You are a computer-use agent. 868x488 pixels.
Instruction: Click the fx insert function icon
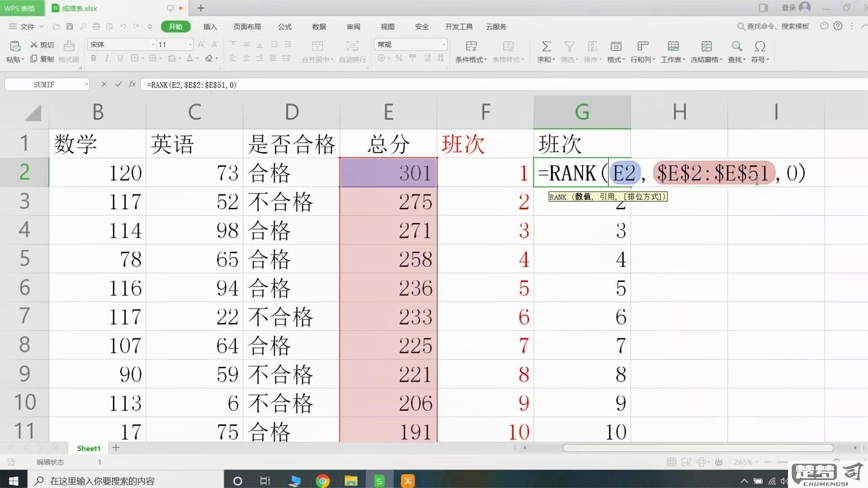click(x=132, y=84)
